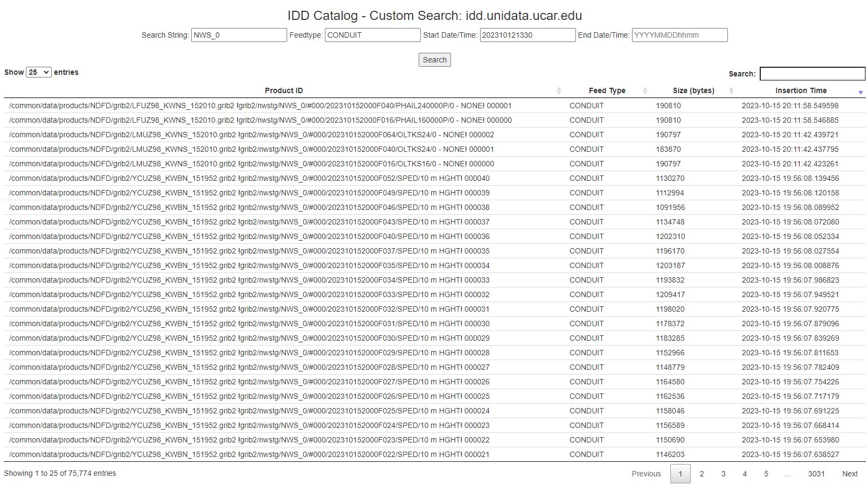
Task: Click into the Feedtype text field
Action: tap(372, 35)
